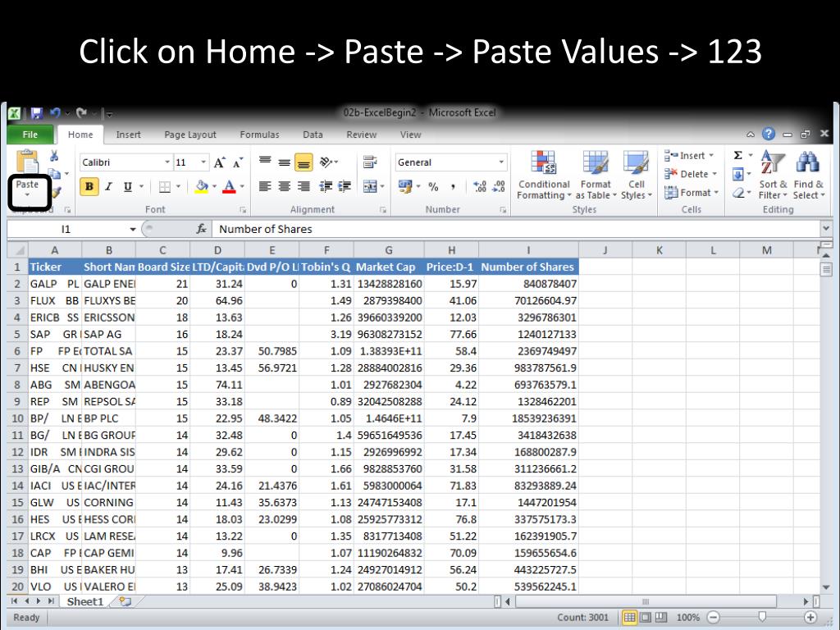This screenshot has width=840, height=630.
Task: Apply Italic formatting
Action: click(x=108, y=186)
